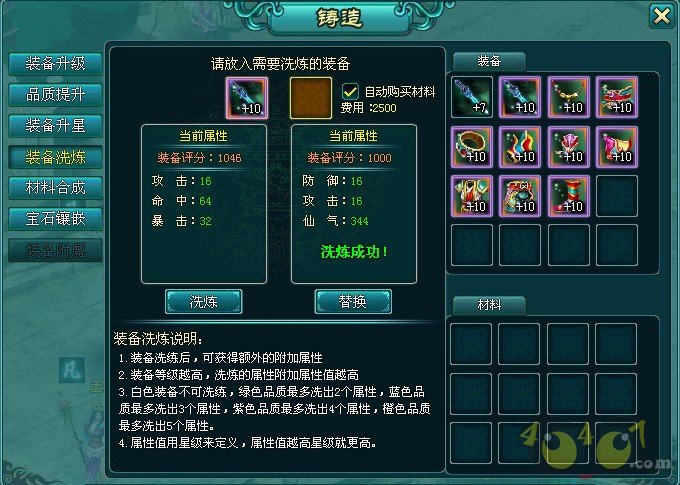The width and height of the screenshot is (680, 485).
Task: Select the +10 red dragon belt icon
Action: point(617,97)
